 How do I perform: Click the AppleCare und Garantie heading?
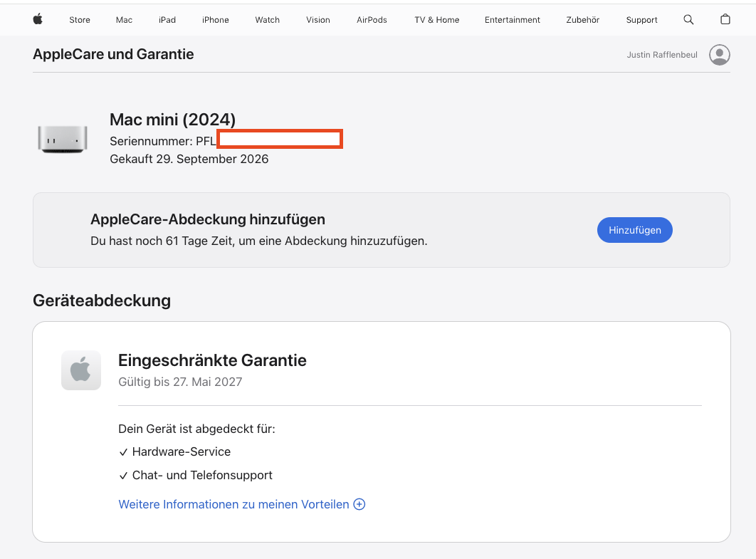click(113, 54)
